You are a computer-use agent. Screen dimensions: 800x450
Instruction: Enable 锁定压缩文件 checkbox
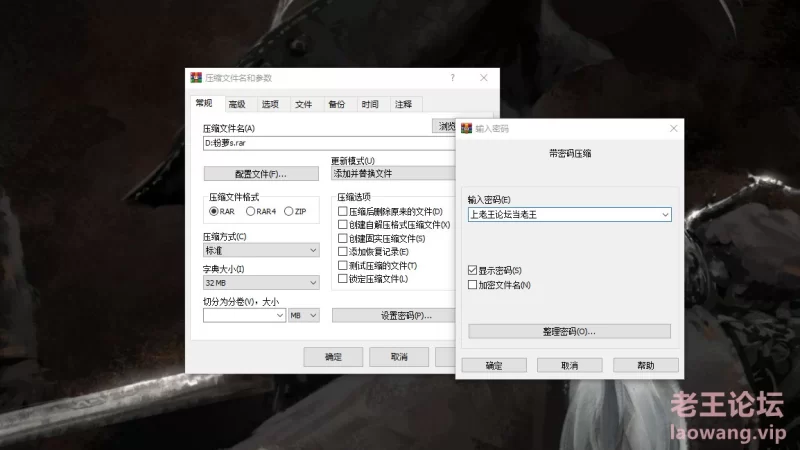(x=343, y=279)
